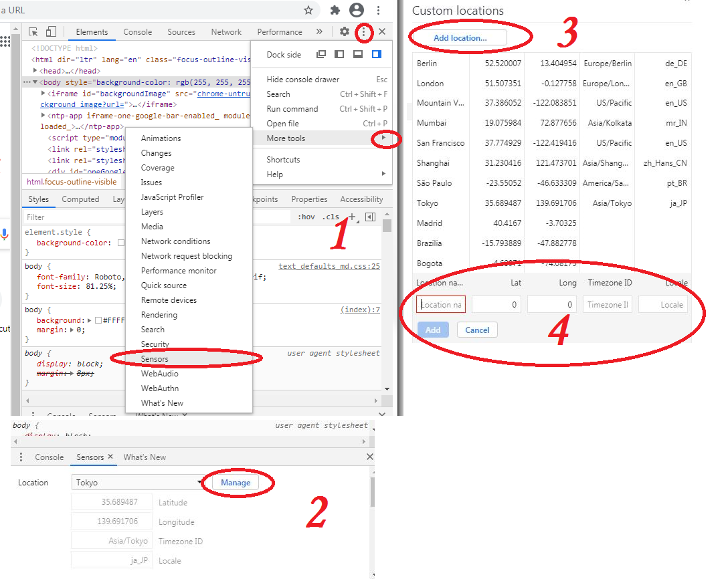This screenshot has height=581, width=728.
Task: Expand the More tools submenu arrow
Action: coord(383,138)
